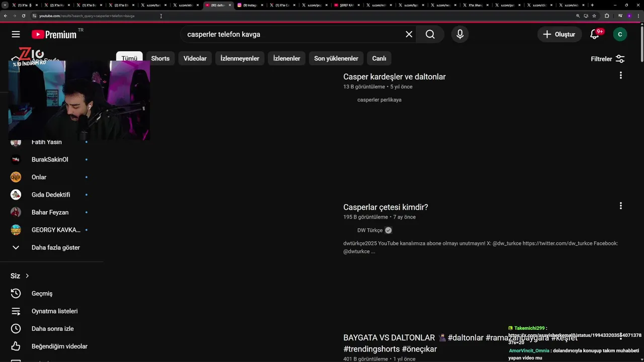
Task: Open the Chrome three-dot menu
Action: click(638, 16)
